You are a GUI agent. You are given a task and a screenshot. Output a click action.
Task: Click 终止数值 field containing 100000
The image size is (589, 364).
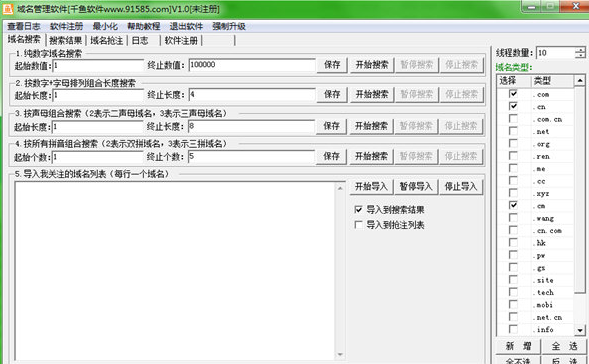252,65
